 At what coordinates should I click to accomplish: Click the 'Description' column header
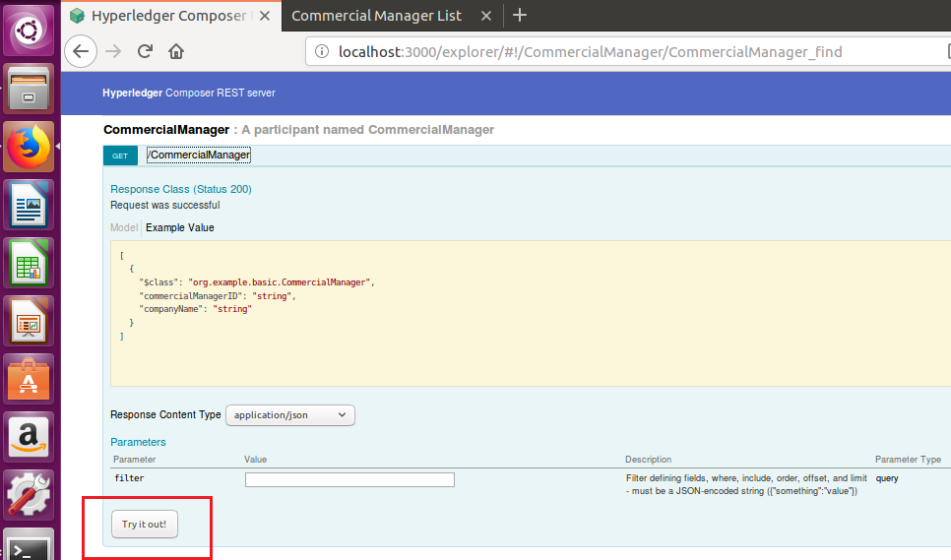tap(649, 460)
